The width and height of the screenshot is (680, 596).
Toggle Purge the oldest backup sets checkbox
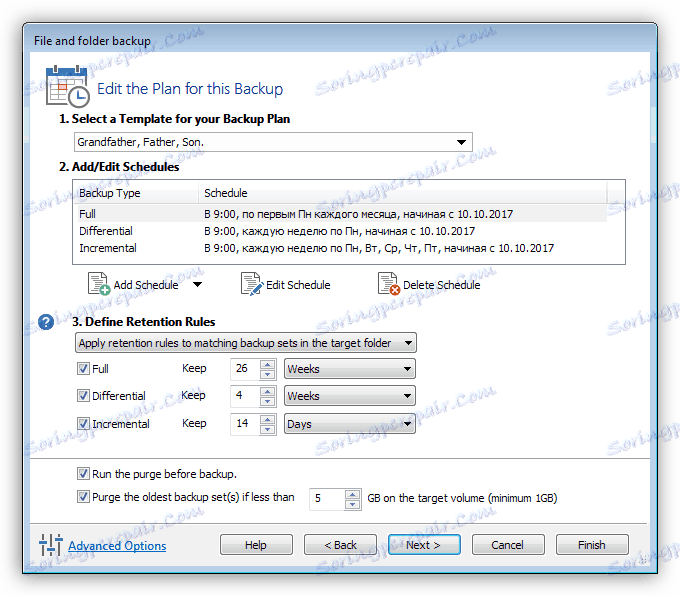tap(83, 496)
